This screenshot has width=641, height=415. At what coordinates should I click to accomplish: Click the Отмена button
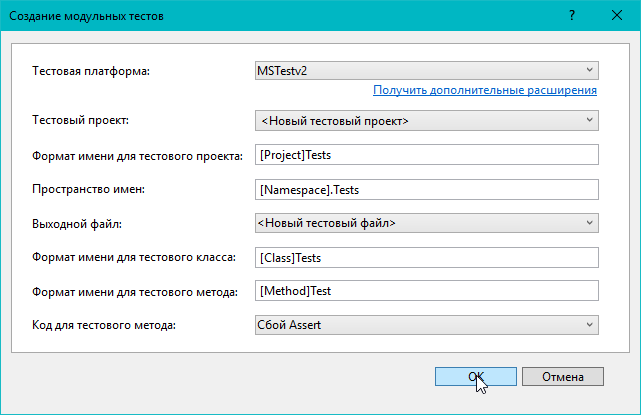(x=562, y=376)
